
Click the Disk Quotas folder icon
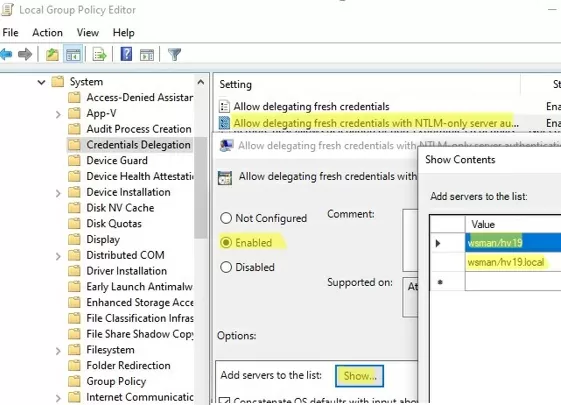(x=74, y=224)
